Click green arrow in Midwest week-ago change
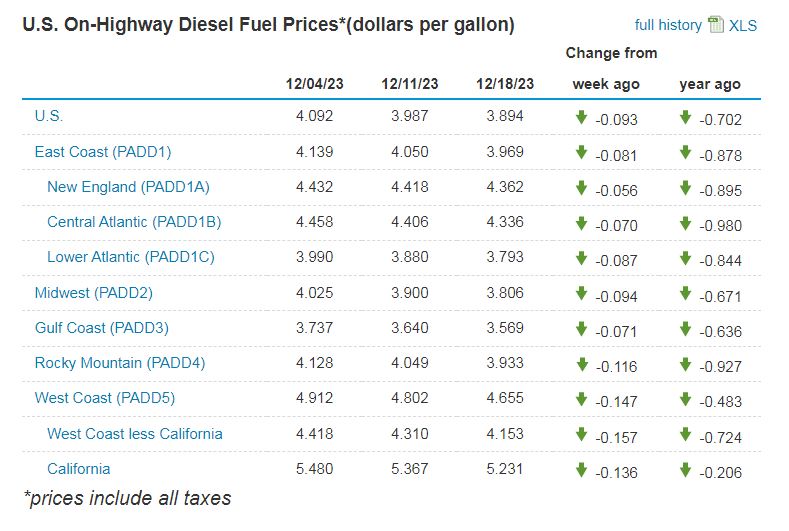This screenshot has height=531, width=789. pos(581,294)
